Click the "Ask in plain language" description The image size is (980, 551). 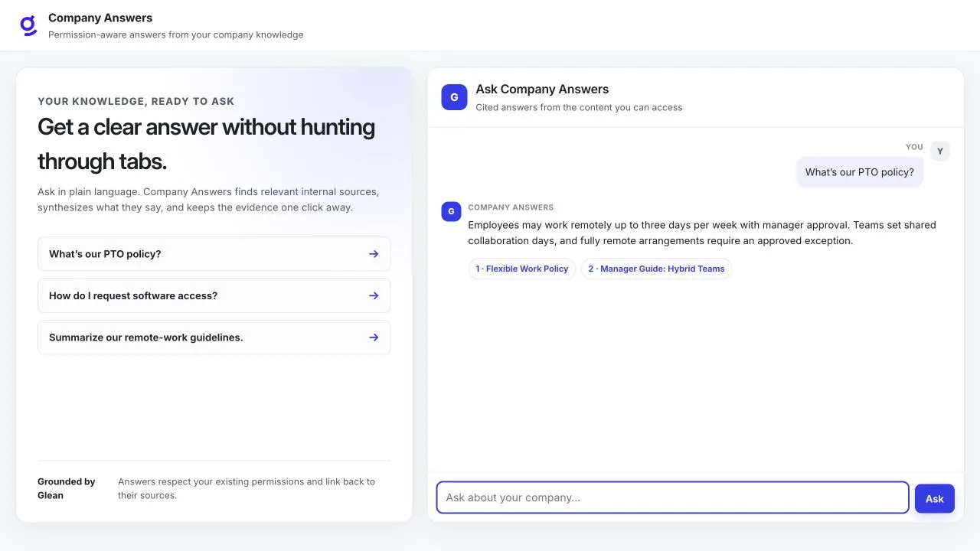click(208, 200)
